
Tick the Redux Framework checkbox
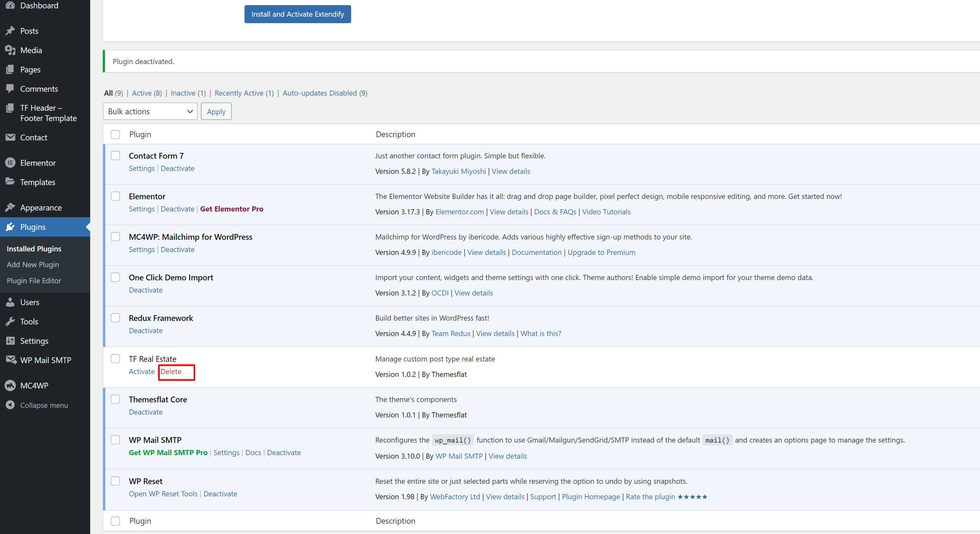pyautogui.click(x=115, y=318)
